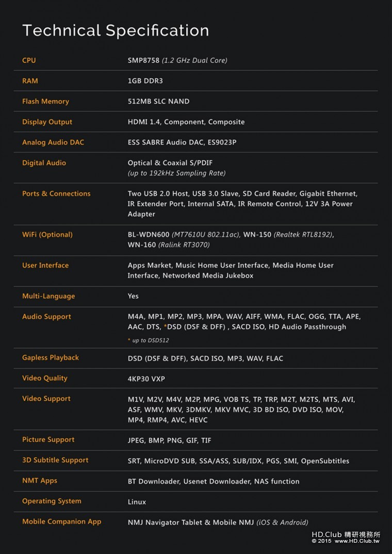Click the Ports & Connections label
Viewport: 392px width, 554px height.
(x=56, y=194)
